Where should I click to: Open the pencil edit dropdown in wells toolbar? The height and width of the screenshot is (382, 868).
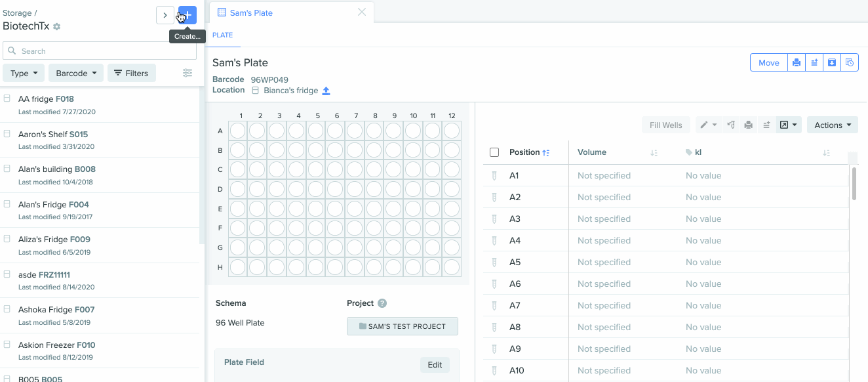pos(708,125)
